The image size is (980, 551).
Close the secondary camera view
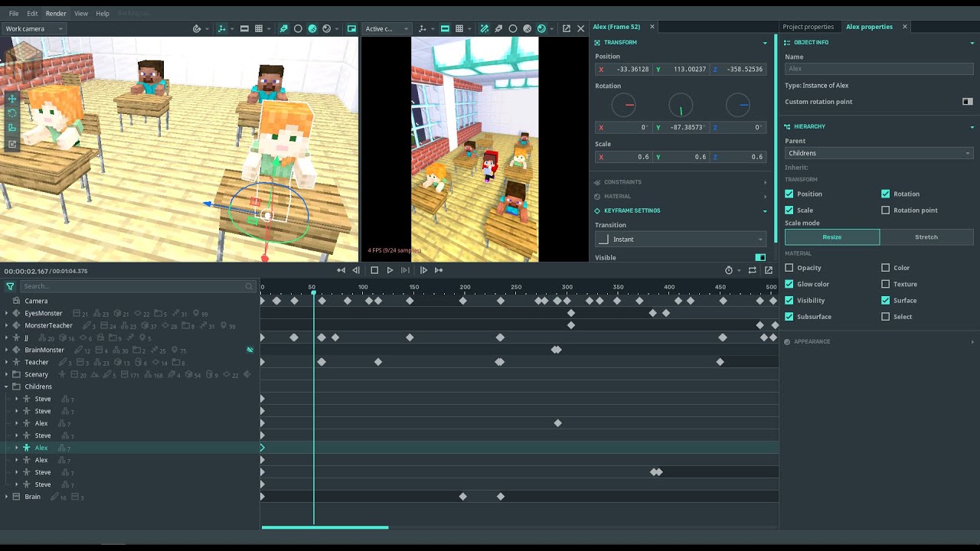click(580, 28)
